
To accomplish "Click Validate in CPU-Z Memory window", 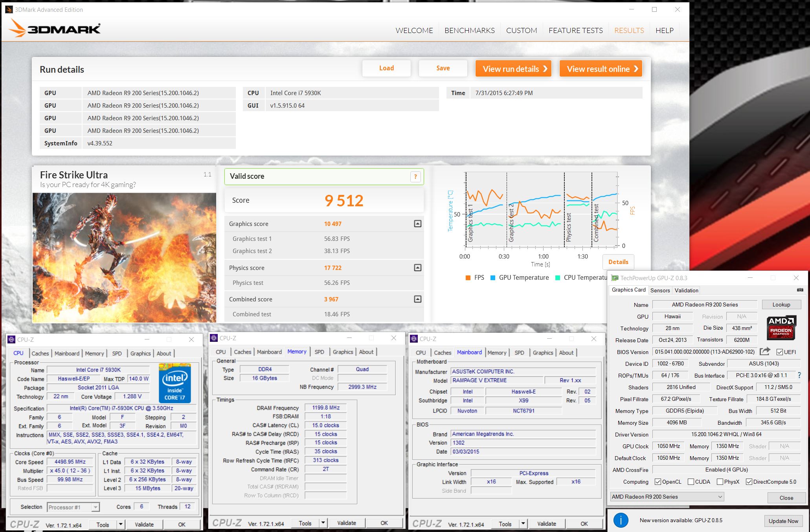I will tap(347, 523).
